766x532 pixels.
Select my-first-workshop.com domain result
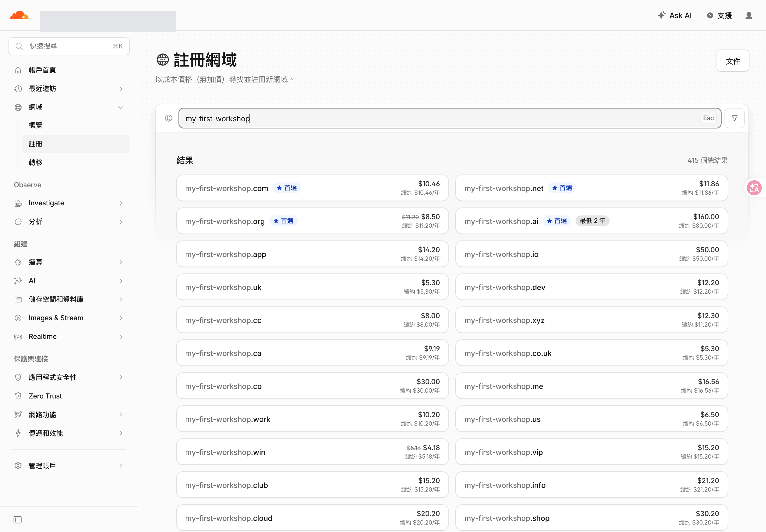click(x=312, y=188)
